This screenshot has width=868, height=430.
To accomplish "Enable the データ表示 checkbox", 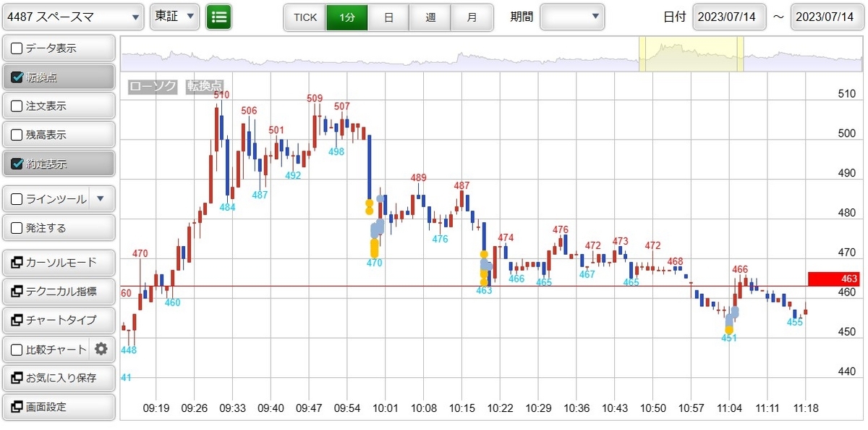I will (17, 49).
